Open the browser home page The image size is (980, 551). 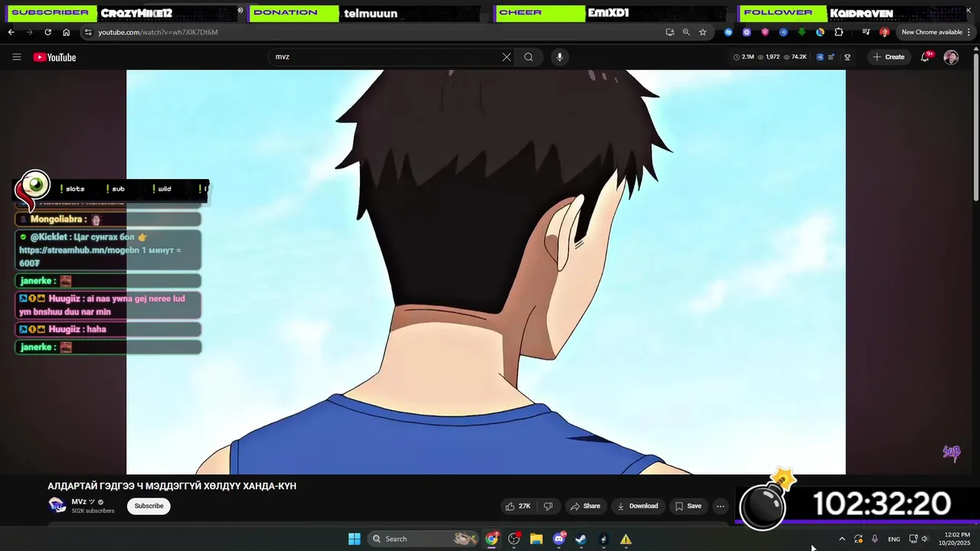pos(66,32)
